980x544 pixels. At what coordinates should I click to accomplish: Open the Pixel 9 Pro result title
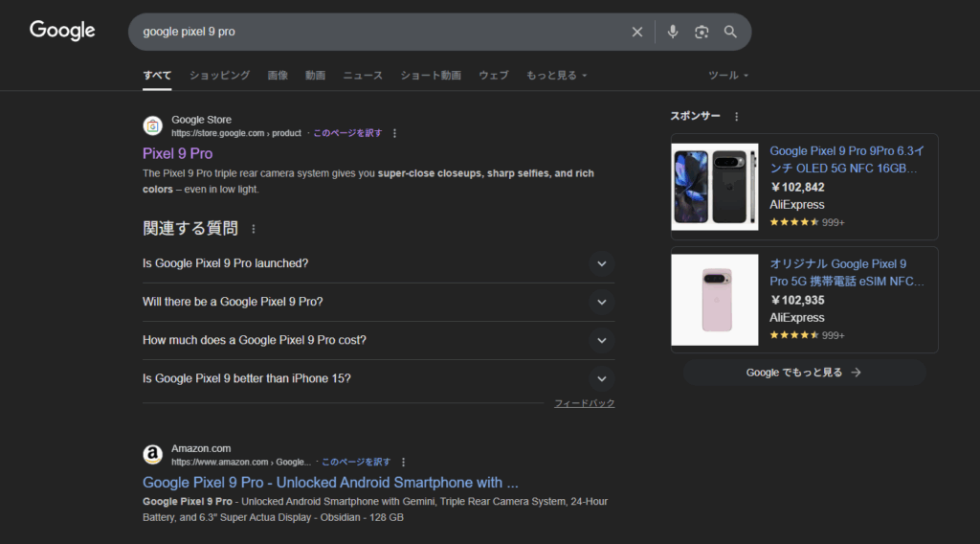[177, 154]
